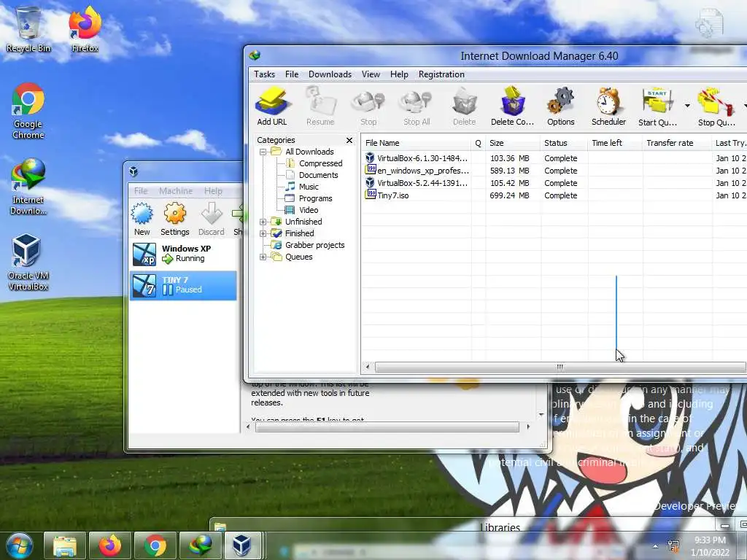Show hidden system tray icons arrow
The width and height of the screenshot is (747, 560).
click(x=656, y=546)
